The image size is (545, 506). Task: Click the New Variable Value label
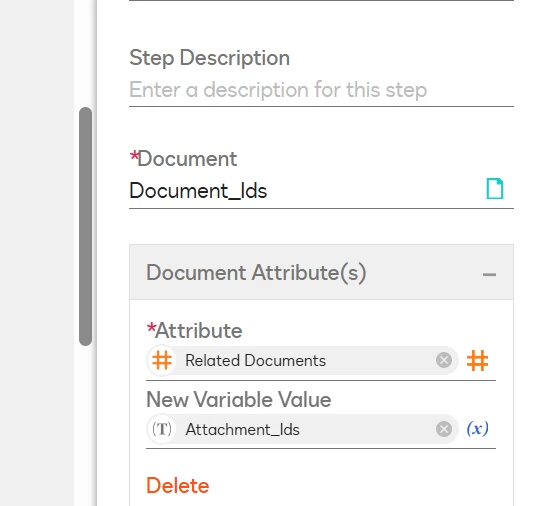[x=238, y=399]
